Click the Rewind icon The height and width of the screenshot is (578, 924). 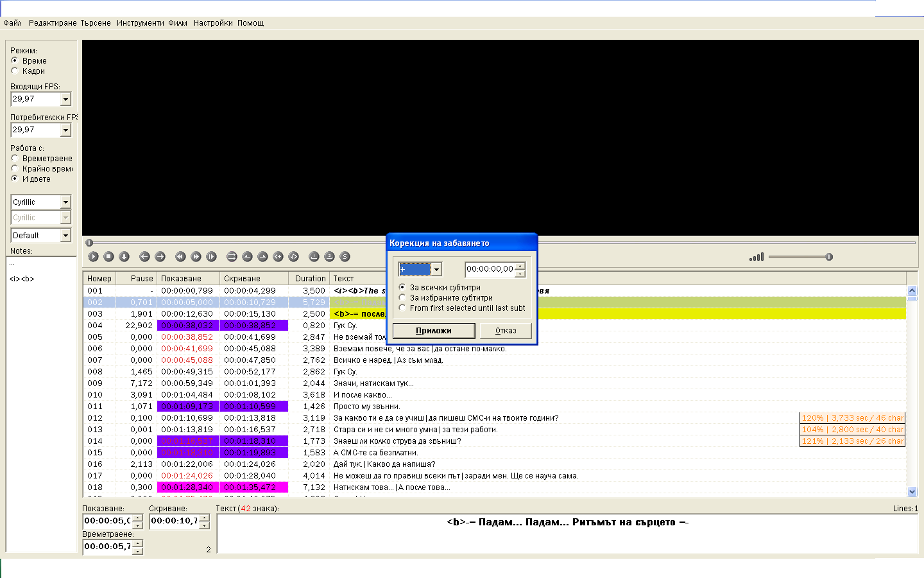tap(181, 256)
